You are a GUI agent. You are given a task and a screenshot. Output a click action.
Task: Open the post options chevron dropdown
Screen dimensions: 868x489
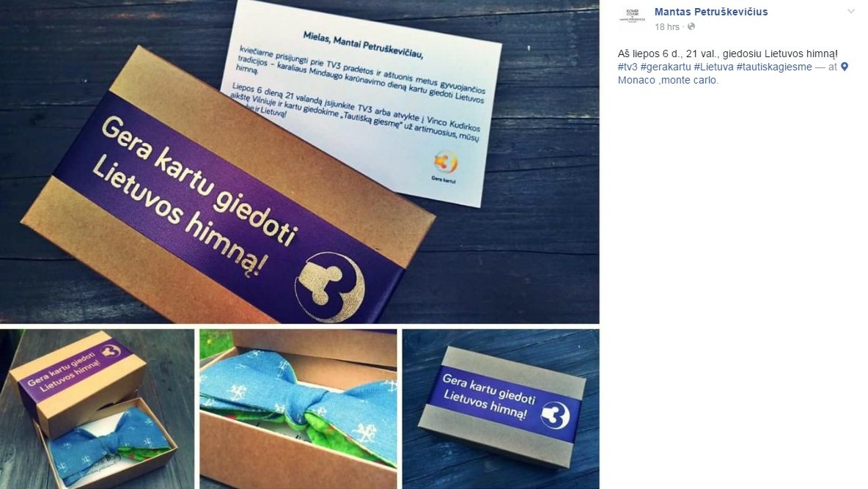(x=850, y=11)
